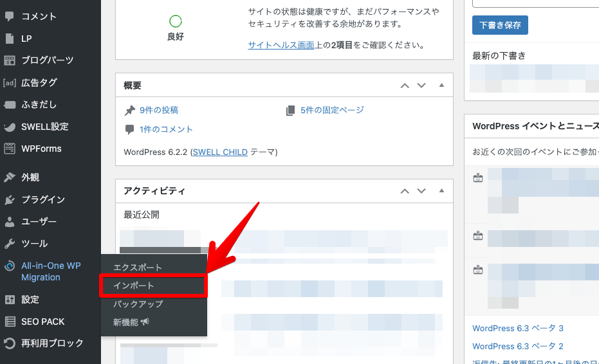This screenshot has width=599, height=364.
Task: Select インポート in the migration submenu
Action: coord(133,286)
